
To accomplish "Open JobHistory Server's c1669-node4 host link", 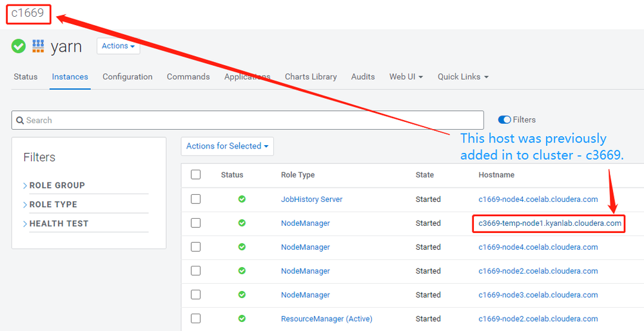I will [x=538, y=199].
